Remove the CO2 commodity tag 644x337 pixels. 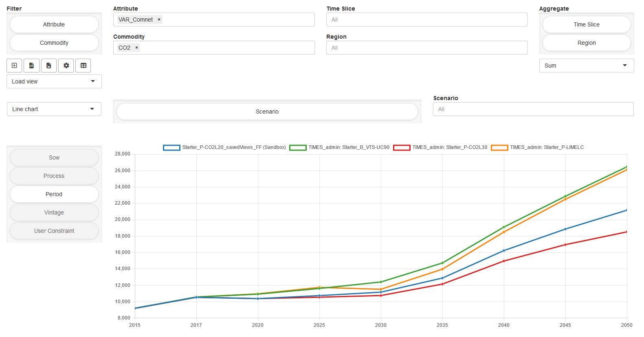(x=136, y=48)
